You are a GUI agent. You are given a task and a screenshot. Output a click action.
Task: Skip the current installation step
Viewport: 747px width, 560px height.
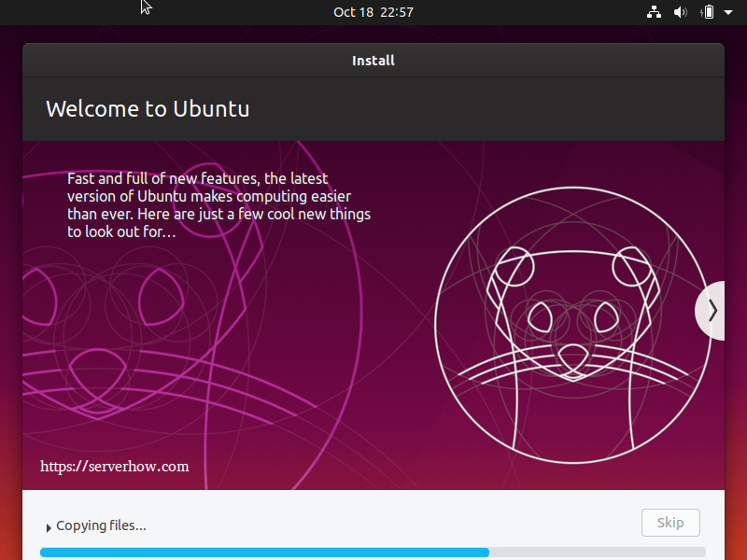[x=670, y=523]
